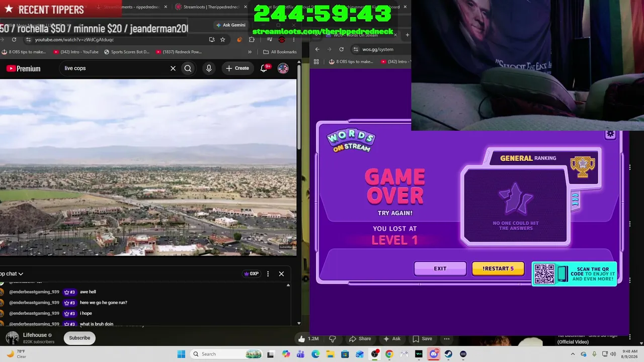This screenshot has height=362, width=644.
Task: Expand the Top chat dropdown
Action: 11,274
